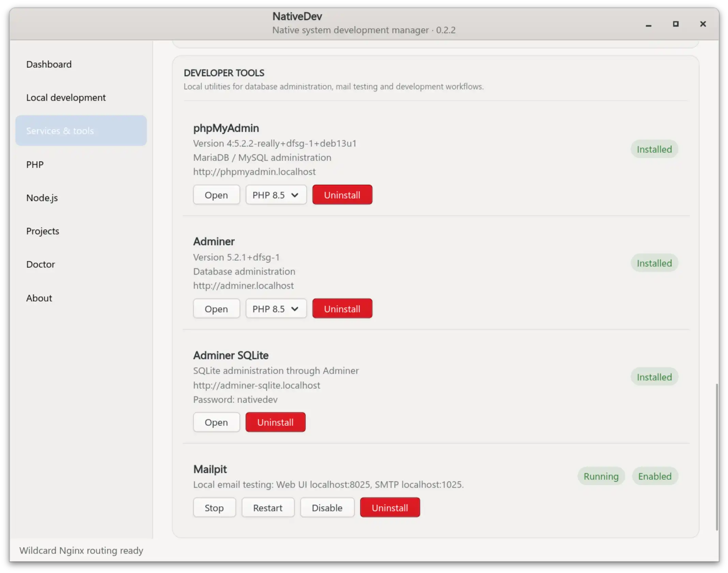728x573 pixels.
Task: Close the NativeDev window
Action: [x=703, y=24]
